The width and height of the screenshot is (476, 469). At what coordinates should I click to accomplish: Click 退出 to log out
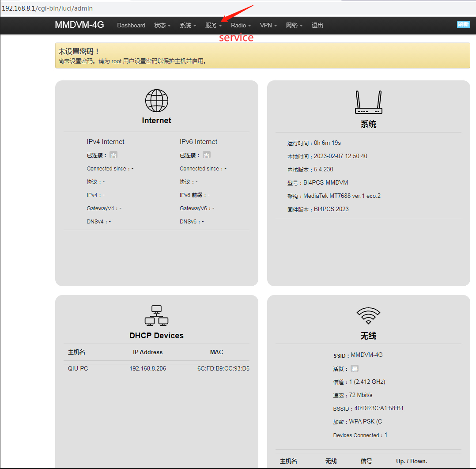click(x=317, y=26)
